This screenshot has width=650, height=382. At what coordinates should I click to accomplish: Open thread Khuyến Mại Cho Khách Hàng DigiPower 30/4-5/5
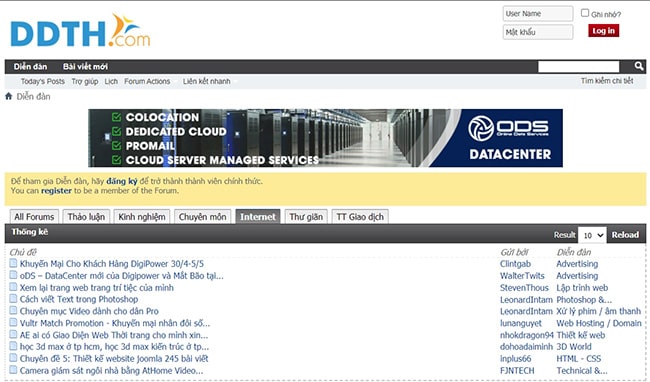click(112, 264)
